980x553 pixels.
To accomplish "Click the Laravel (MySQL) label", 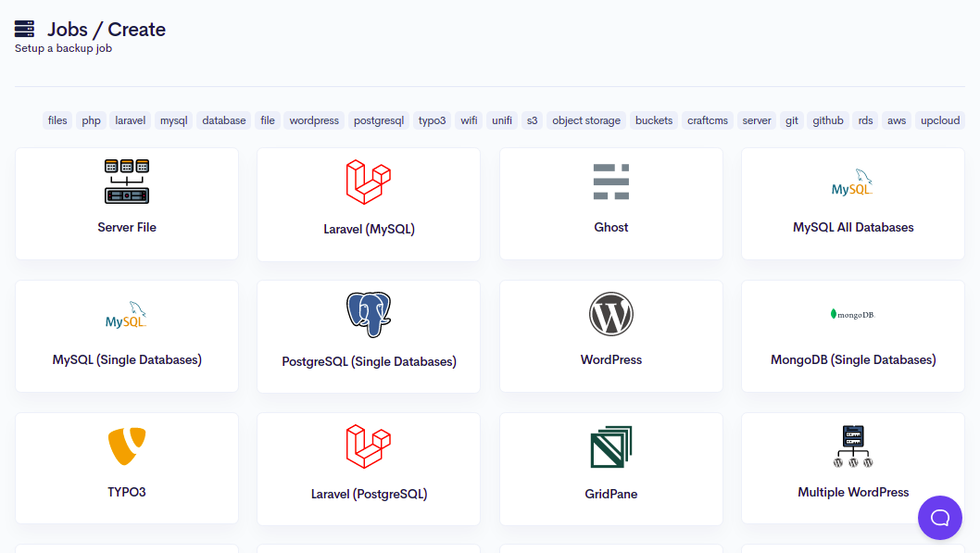I will pos(369,230).
